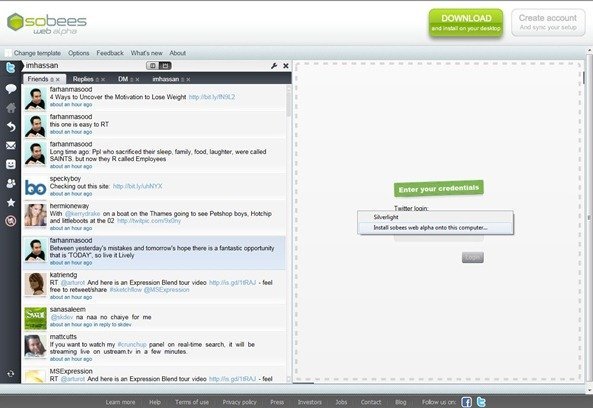Switch to left column layout toggle
The image size is (593, 408).
click(x=153, y=66)
